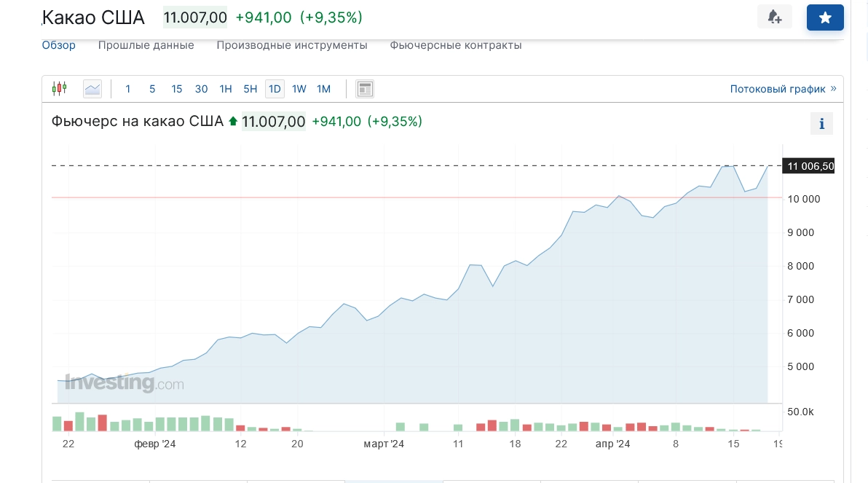Open Производные инструменты tab

coord(291,45)
